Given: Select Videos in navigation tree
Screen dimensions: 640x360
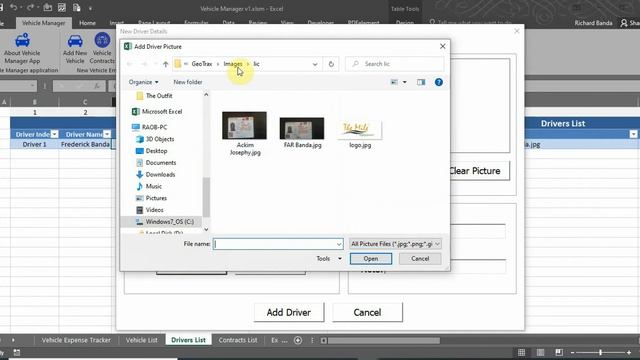Looking at the screenshot, I should tap(150, 210).
